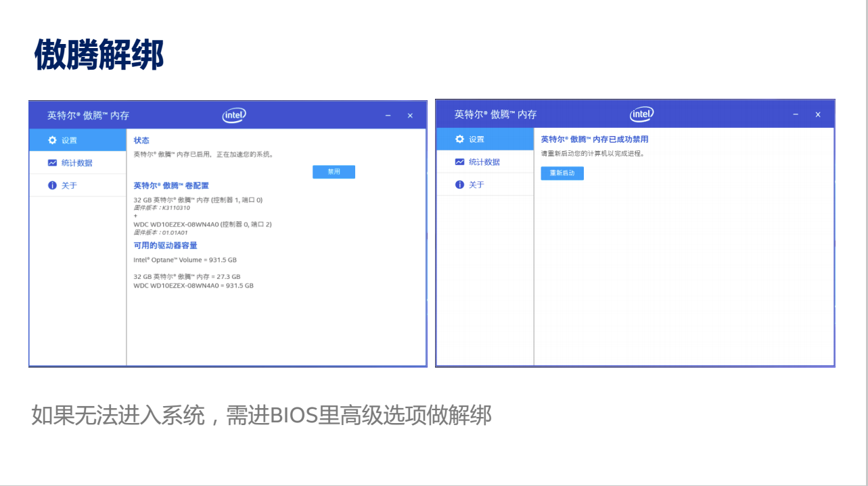Click the left window title 英特尔 傲腾 内存
868x486 pixels.
[x=88, y=116]
